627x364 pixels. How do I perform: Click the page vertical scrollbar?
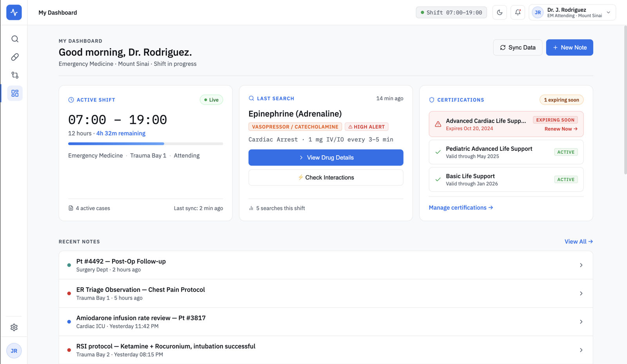click(625, 100)
